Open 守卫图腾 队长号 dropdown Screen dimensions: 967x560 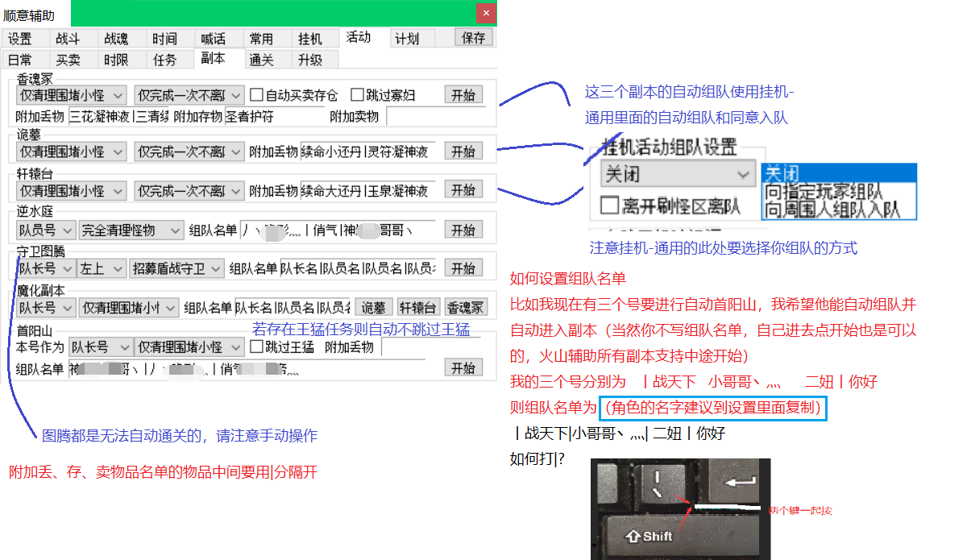[x=46, y=268]
